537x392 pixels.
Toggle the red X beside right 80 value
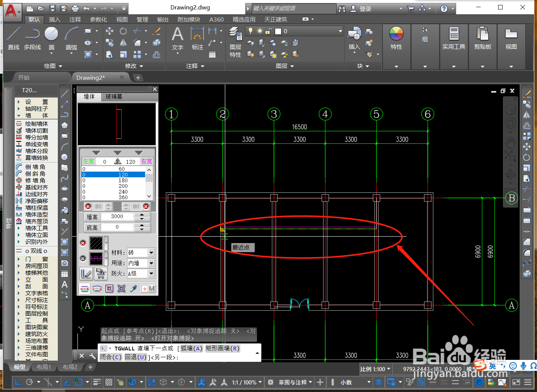pos(146,206)
